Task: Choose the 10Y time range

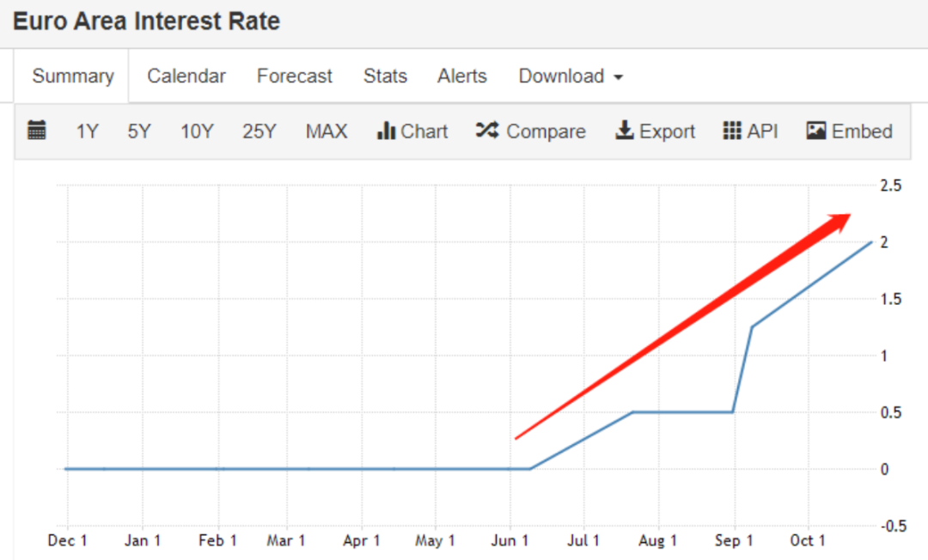Action: click(x=197, y=131)
